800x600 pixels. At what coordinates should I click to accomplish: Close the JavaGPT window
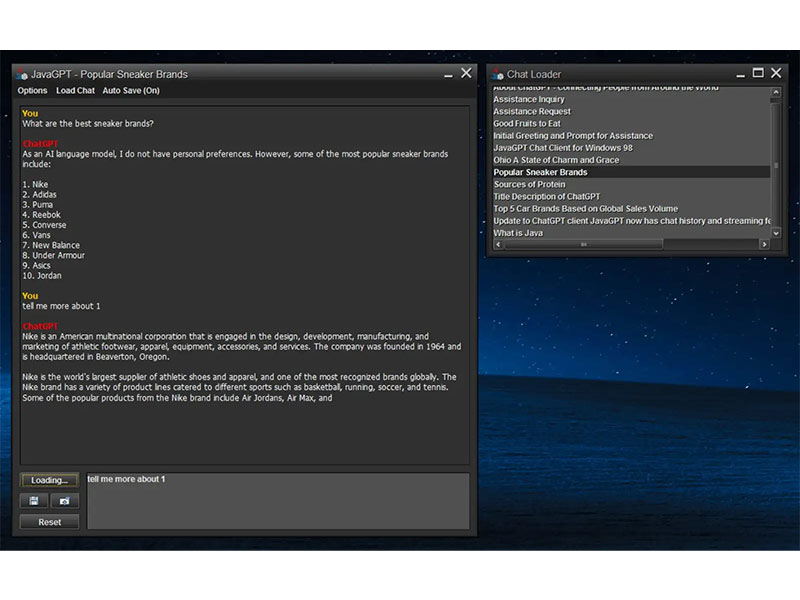[x=466, y=73]
